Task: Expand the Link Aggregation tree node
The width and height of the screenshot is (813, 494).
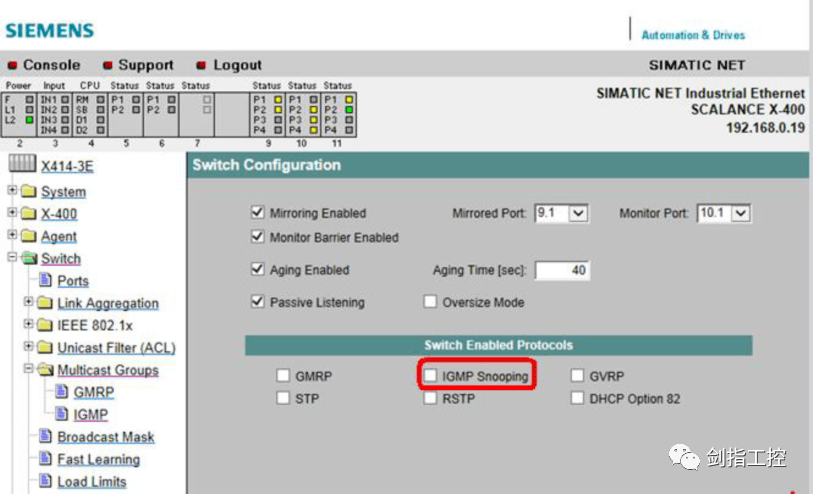Action: [x=29, y=301]
